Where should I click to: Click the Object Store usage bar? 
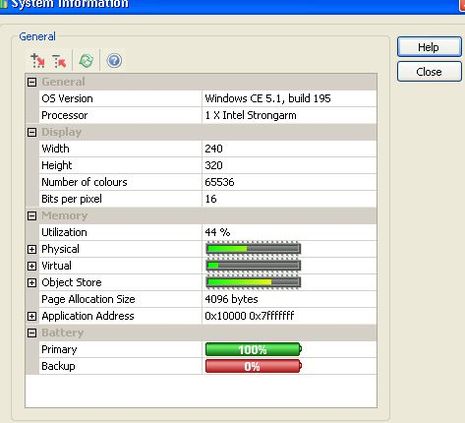click(x=253, y=282)
